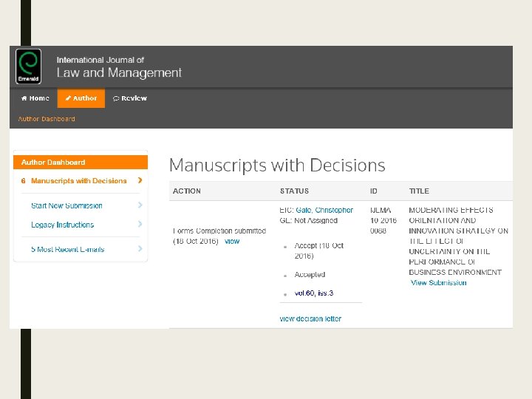Click the speech bubble Review icon

point(116,98)
